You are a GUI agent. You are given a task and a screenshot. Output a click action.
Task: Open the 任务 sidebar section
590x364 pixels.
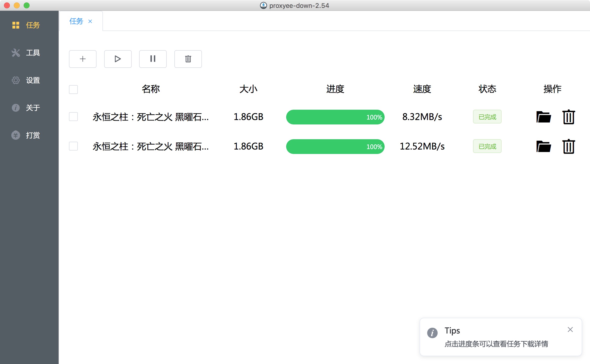click(x=29, y=25)
